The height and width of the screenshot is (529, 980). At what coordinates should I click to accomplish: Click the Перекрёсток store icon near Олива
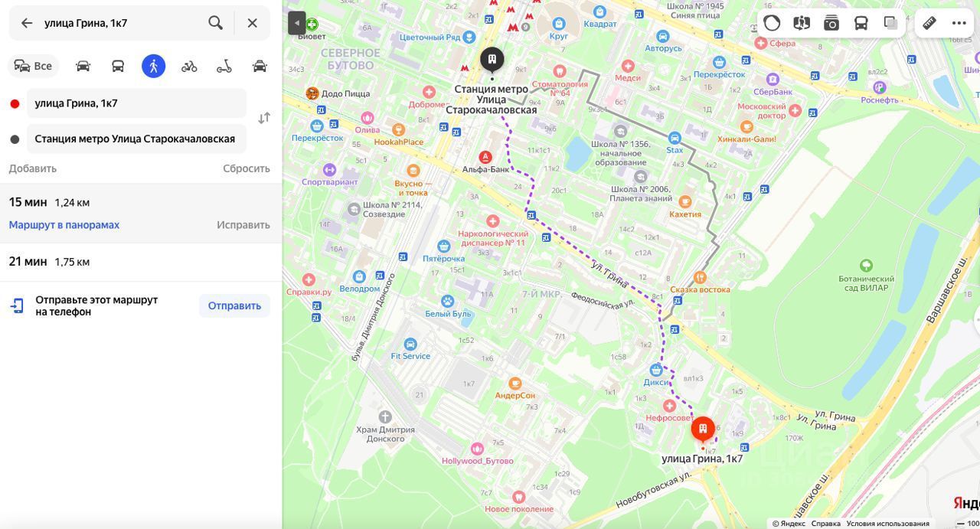pos(317,126)
